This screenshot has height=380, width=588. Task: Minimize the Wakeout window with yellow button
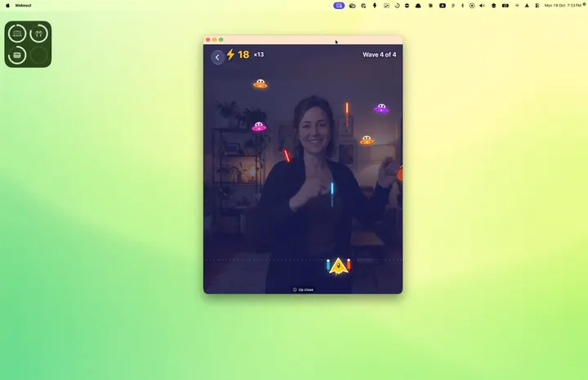(215, 40)
